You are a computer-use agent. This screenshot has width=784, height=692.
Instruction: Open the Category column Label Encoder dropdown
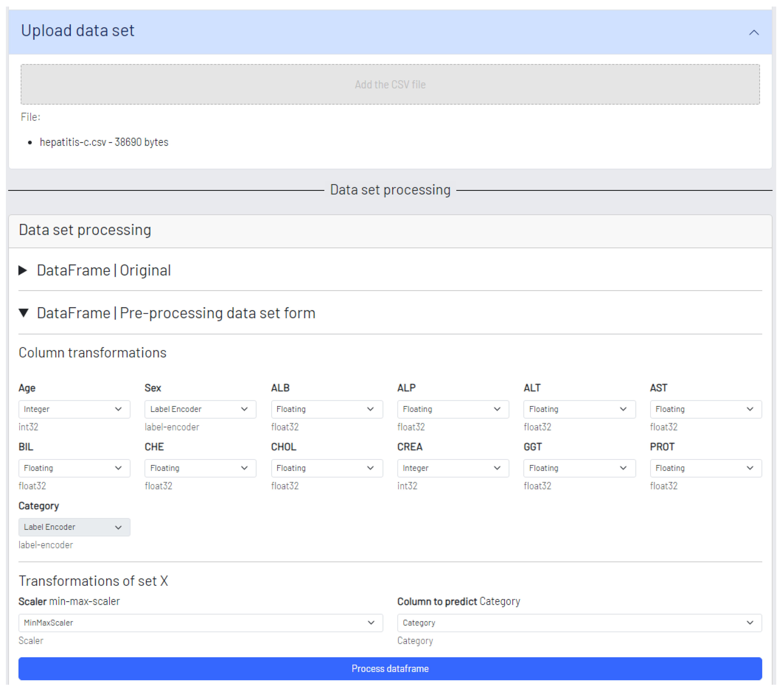click(74, 527)
